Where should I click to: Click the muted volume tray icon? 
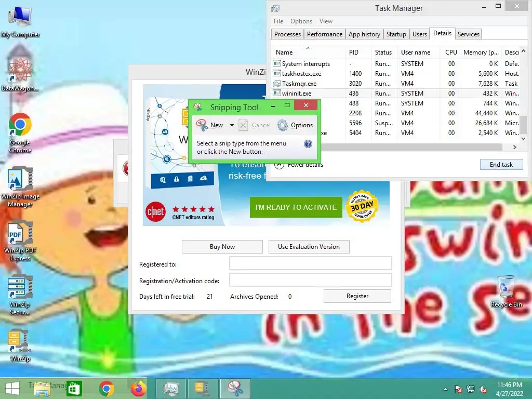(x=483, y=389)
